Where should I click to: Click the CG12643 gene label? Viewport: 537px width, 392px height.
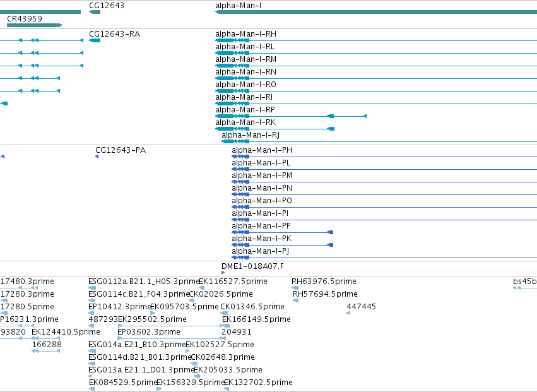click(107, 6)
